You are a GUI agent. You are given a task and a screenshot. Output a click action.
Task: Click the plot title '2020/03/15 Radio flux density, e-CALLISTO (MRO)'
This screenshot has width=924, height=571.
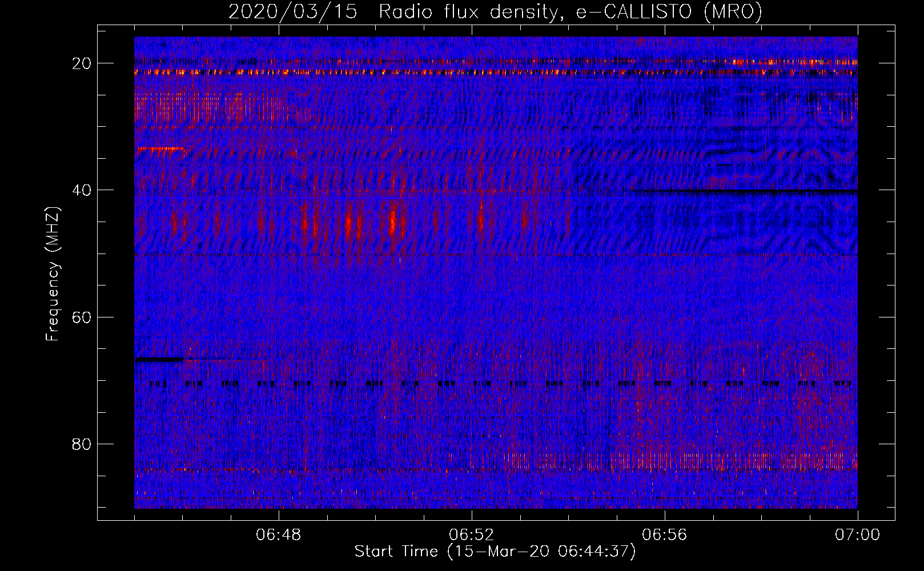click(495, 12)
